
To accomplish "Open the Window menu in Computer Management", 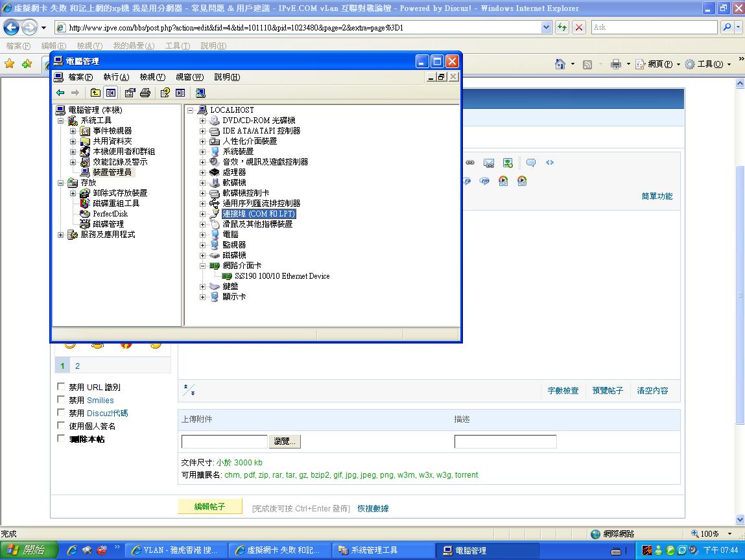I will click(x=189, y=77).
